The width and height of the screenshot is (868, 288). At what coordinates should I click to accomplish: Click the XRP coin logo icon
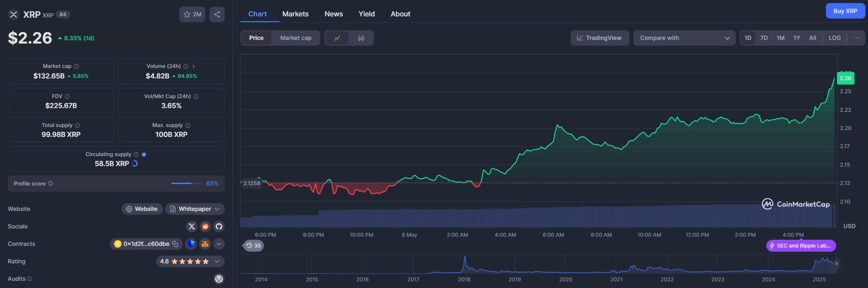coord(13,14)
